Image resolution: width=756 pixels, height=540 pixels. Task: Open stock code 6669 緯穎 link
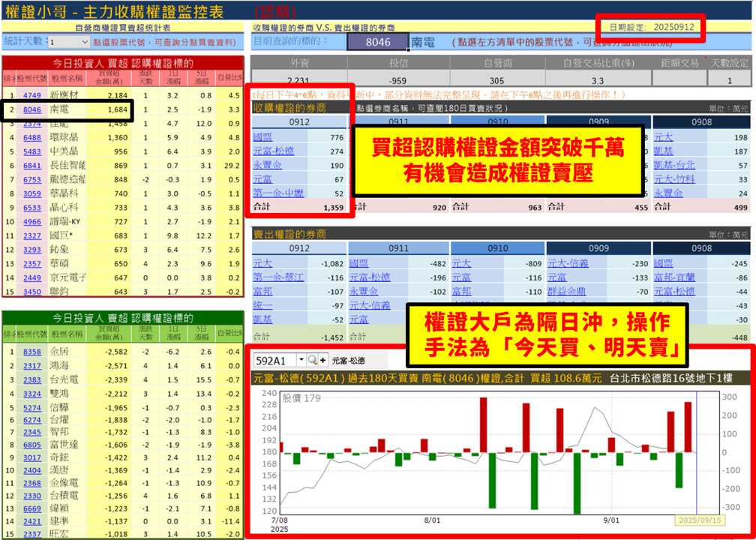pos(31,508)
